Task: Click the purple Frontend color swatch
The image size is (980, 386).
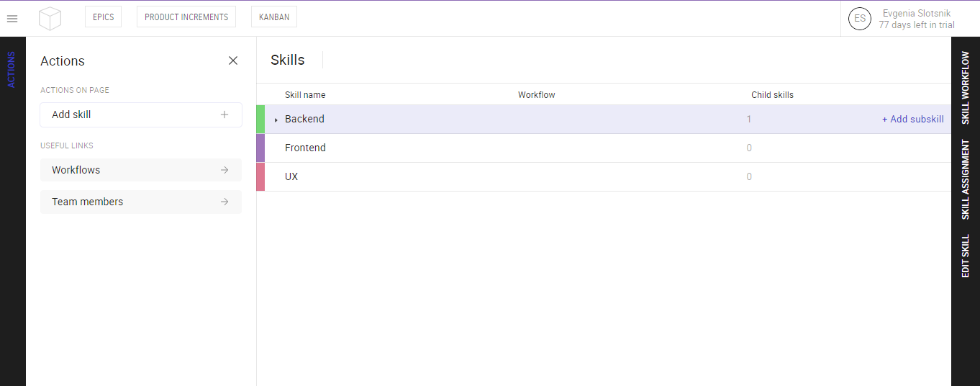Action: [x=260, y=148]
